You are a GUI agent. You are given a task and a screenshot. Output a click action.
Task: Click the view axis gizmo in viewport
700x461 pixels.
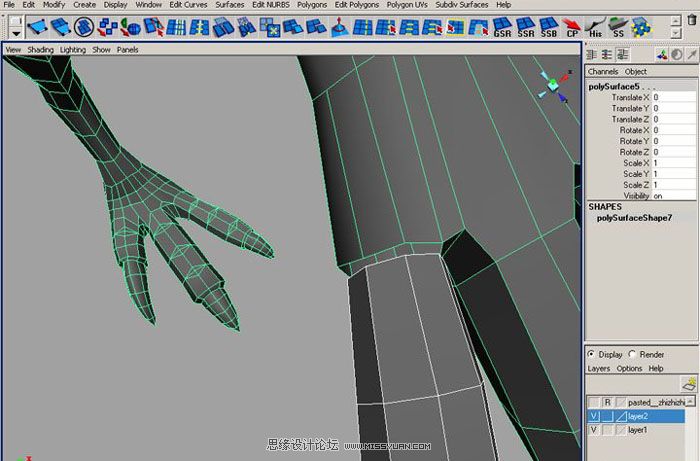click(x=551, y=83)
